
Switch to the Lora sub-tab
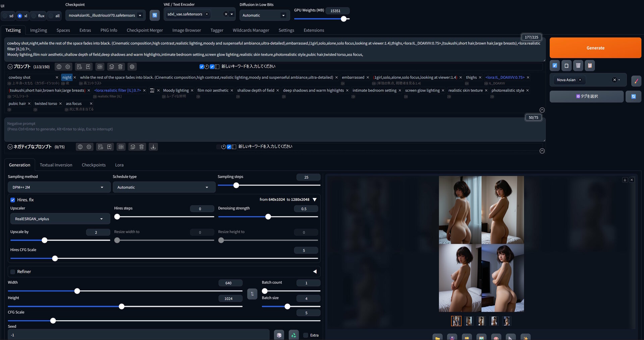coord(119,165)
